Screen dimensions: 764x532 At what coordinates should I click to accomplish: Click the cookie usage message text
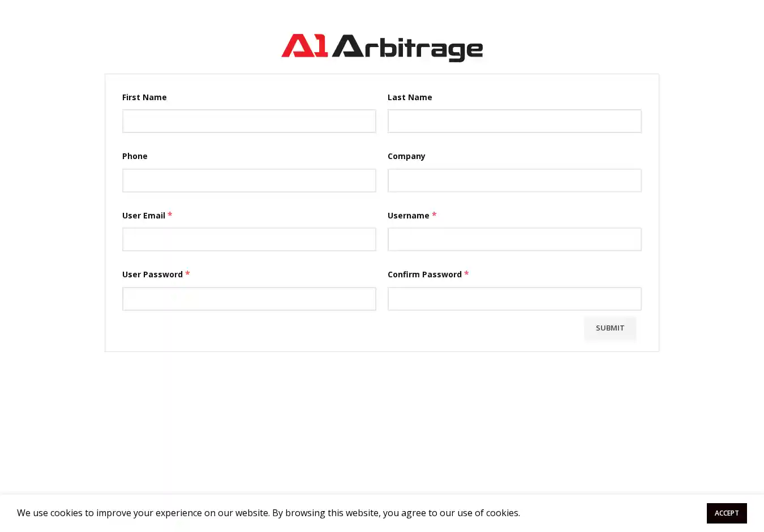[268, 513]
